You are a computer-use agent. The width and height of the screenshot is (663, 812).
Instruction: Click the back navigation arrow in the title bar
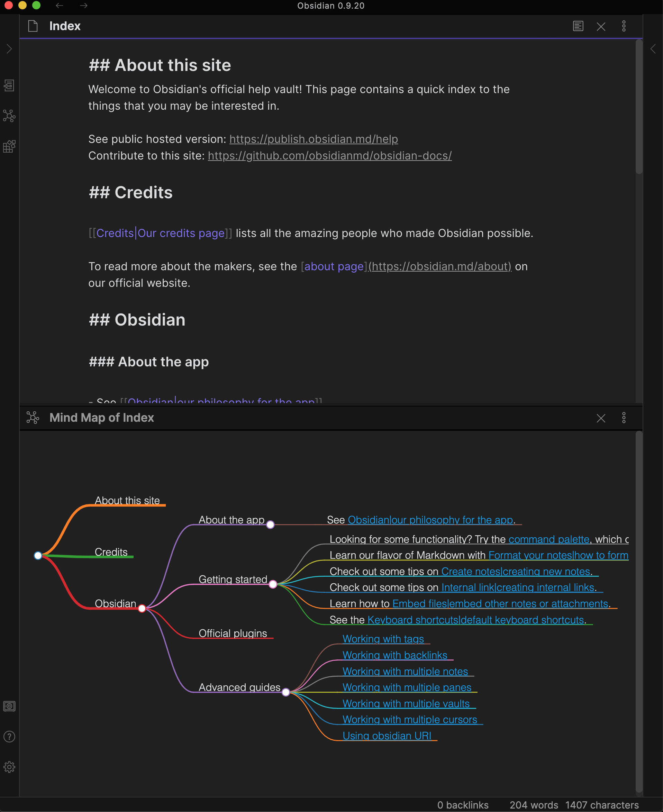(59, 6)
